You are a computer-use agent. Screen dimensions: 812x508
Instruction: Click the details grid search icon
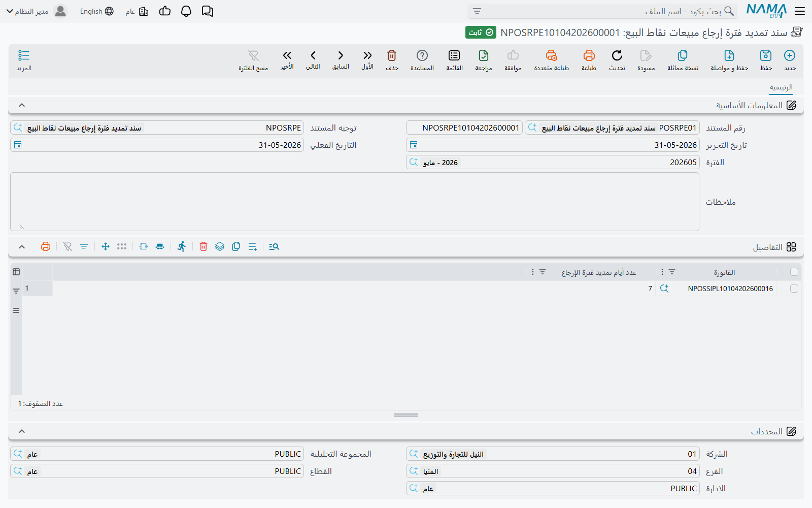tap(274, 246)
